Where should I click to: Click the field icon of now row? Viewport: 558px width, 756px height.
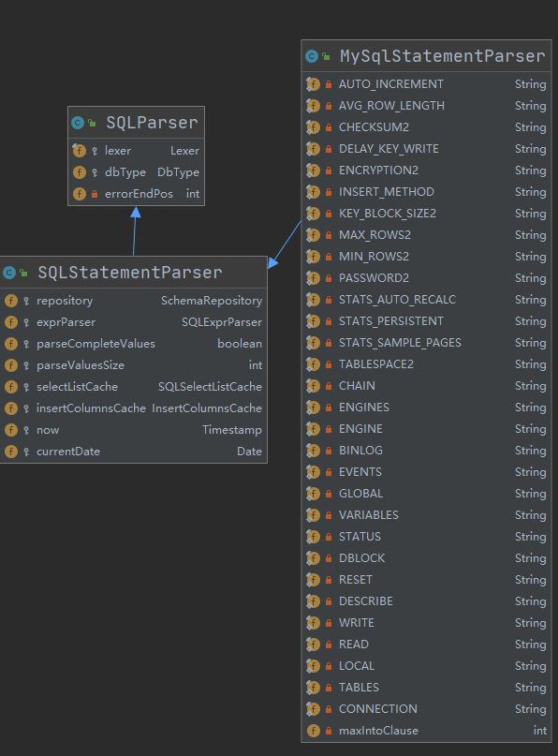[11, 430]
